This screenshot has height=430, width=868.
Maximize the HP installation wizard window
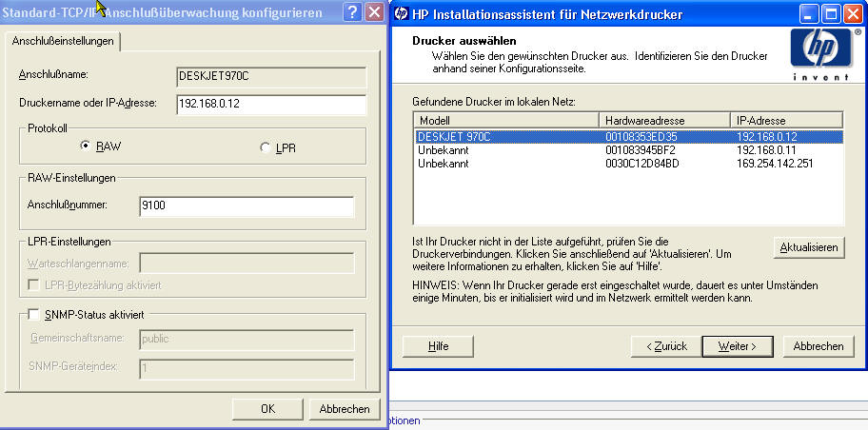831,14
